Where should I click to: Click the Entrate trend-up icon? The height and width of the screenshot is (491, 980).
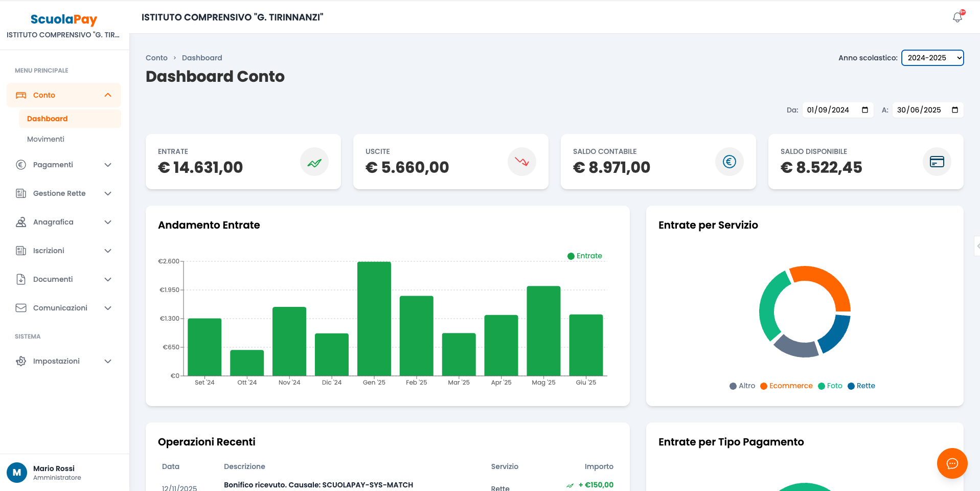pyautogui.click(x=314, y=162)
